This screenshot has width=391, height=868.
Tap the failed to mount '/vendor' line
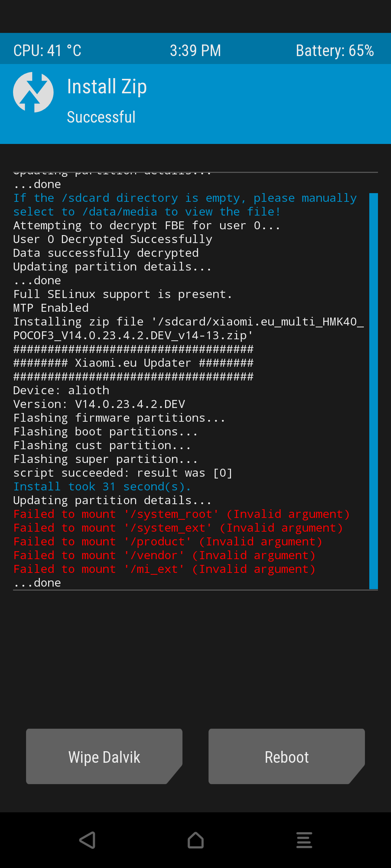164,556
